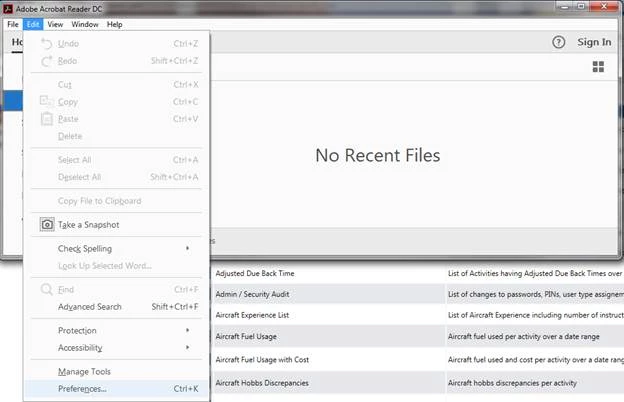Click Admin / Security Audit report row
Image resolution: width=624 pixels, height=402 pixels.
click(x=252, y=294)
